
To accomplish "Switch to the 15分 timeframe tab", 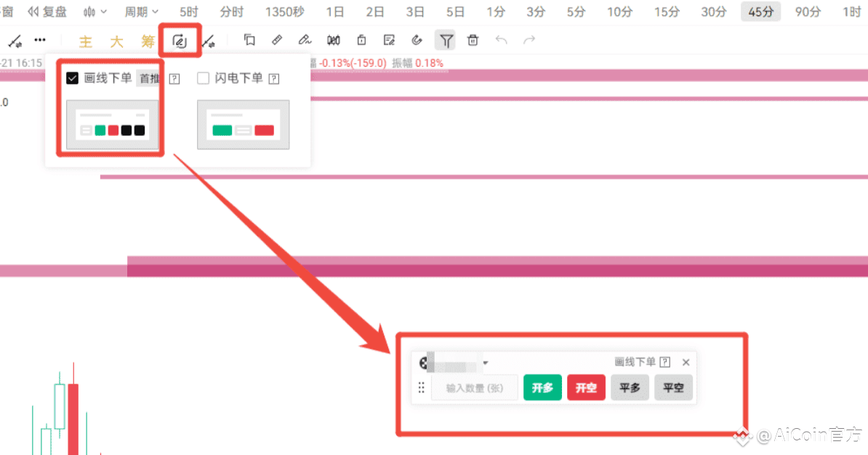I will click(x=667, y=12).
